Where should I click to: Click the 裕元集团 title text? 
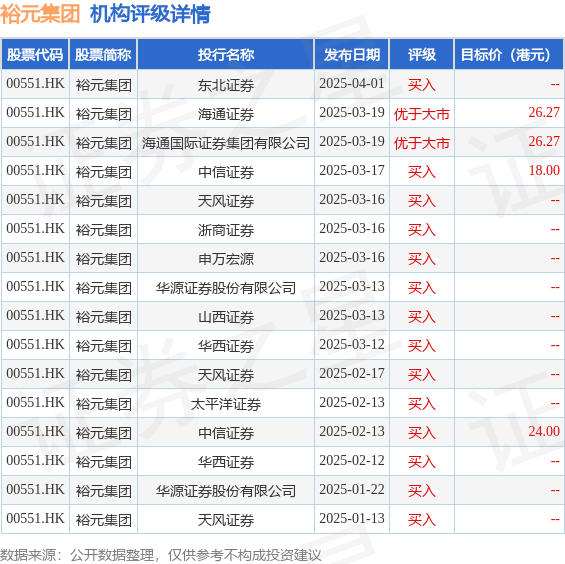click(x=40, y=14)
